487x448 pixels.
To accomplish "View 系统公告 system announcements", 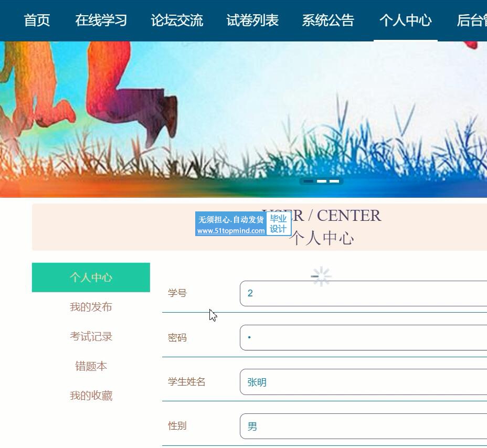I will [x=328, y=20].
